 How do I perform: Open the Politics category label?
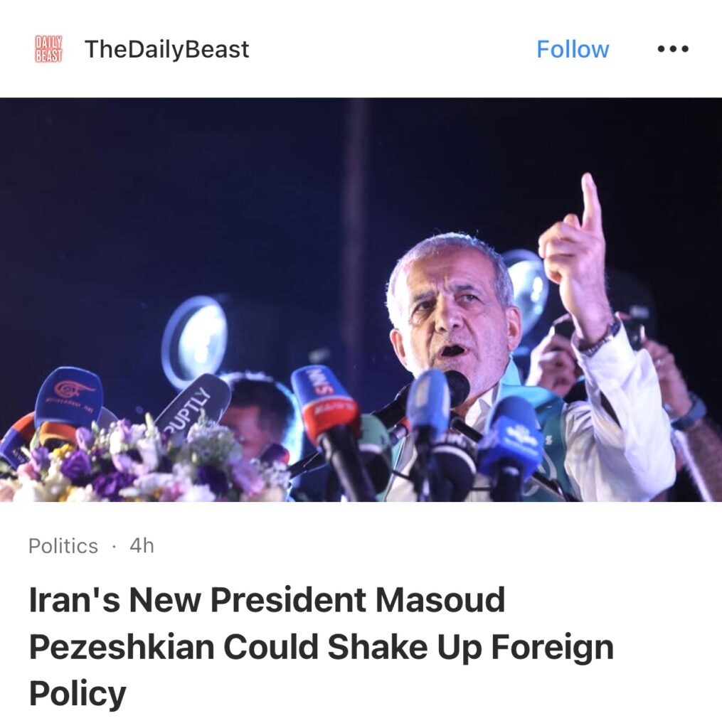[63, 546]
